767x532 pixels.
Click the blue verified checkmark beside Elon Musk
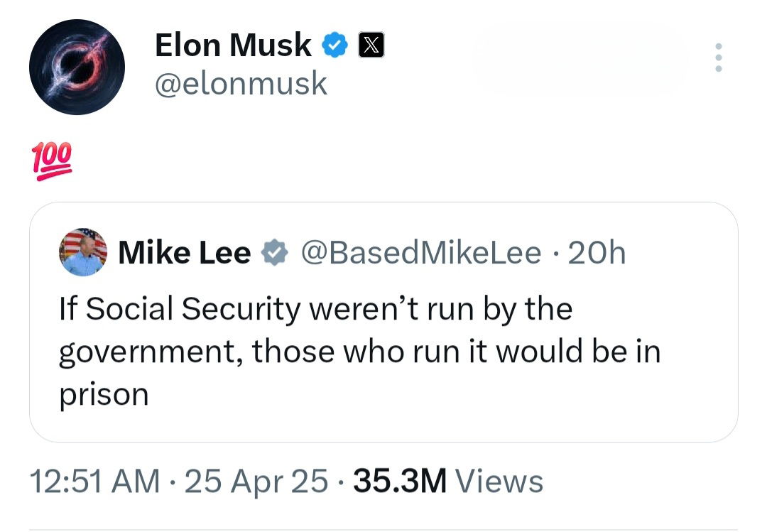[x=334, y=46]
